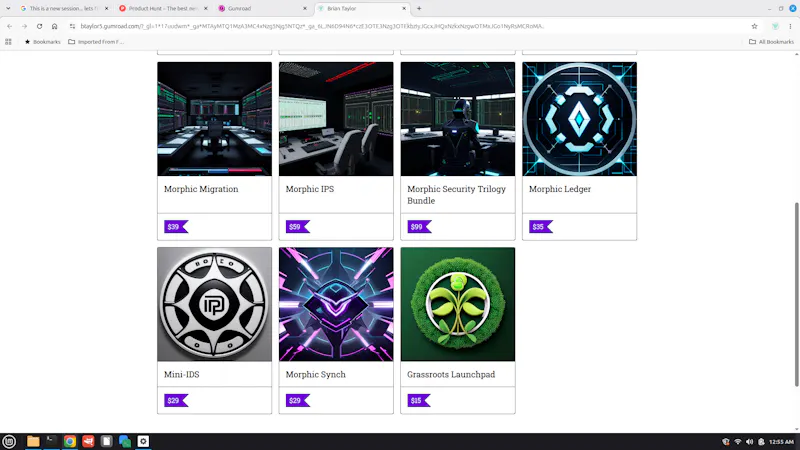Viewport: 800px width, 450px height.
Task: Open the Bookmarks folder in bookmarks bar
Action: [x=42, y=42]
